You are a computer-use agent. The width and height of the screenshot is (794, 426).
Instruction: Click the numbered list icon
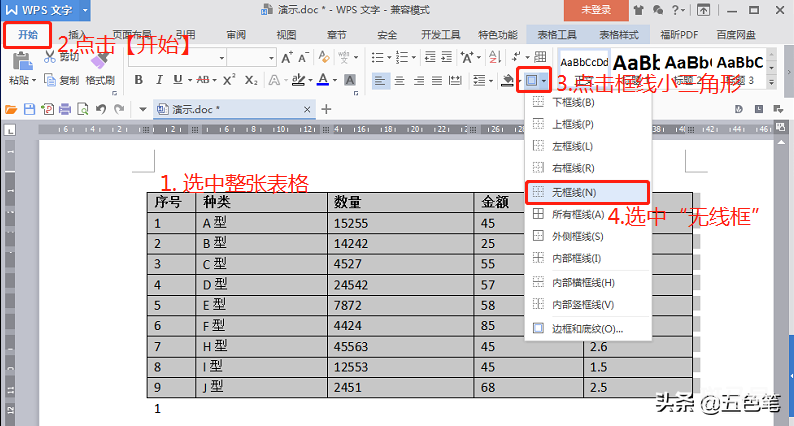point(402,57)
